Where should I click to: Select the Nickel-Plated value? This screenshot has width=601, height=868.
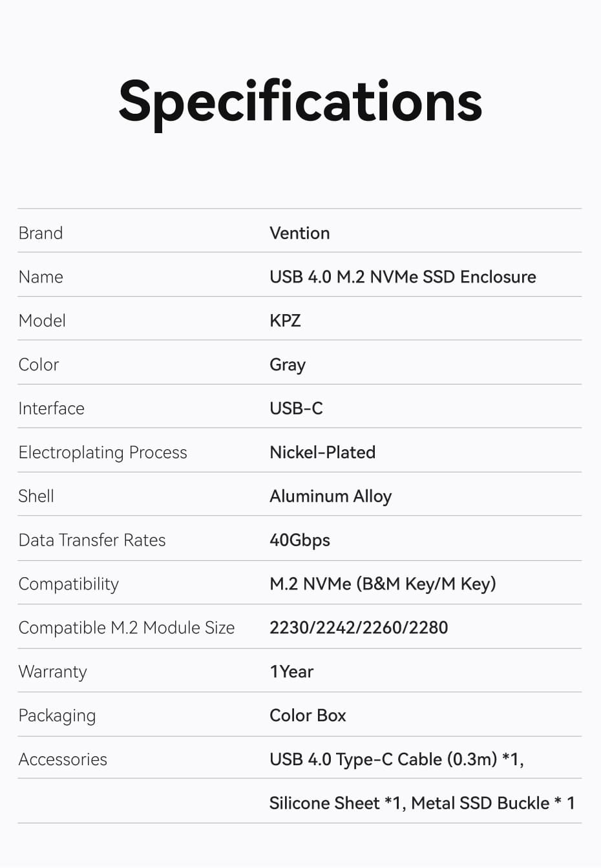click(322, 452)
